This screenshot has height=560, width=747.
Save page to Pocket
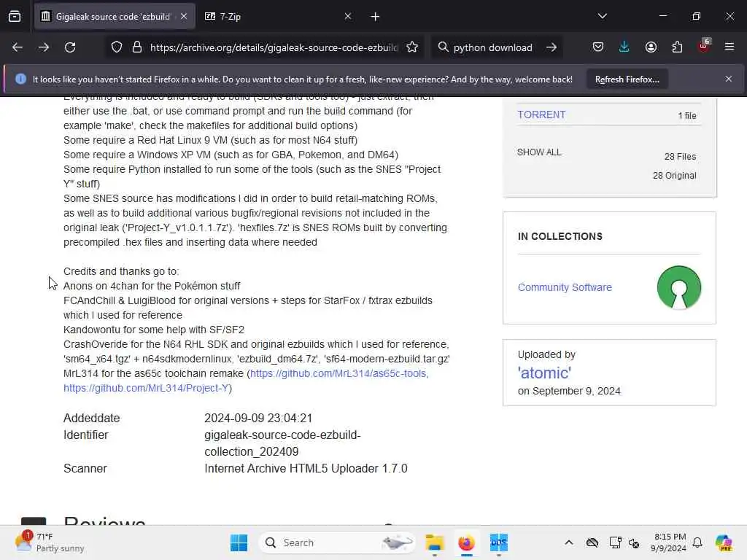click(598, 47)
